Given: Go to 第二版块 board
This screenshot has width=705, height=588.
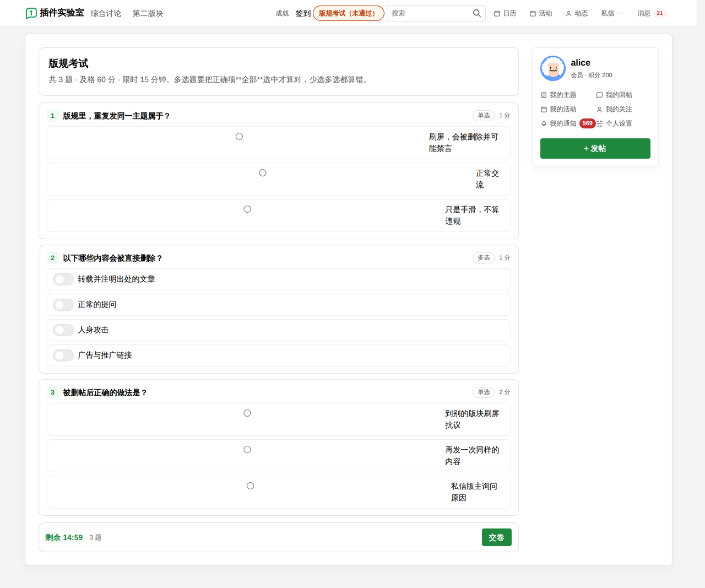Looking at the screenshot, I should tap(148, 13).
